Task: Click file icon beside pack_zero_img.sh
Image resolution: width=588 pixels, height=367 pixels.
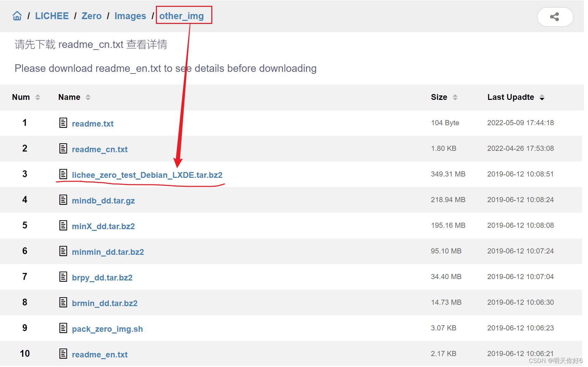Action: click(63, 328)
